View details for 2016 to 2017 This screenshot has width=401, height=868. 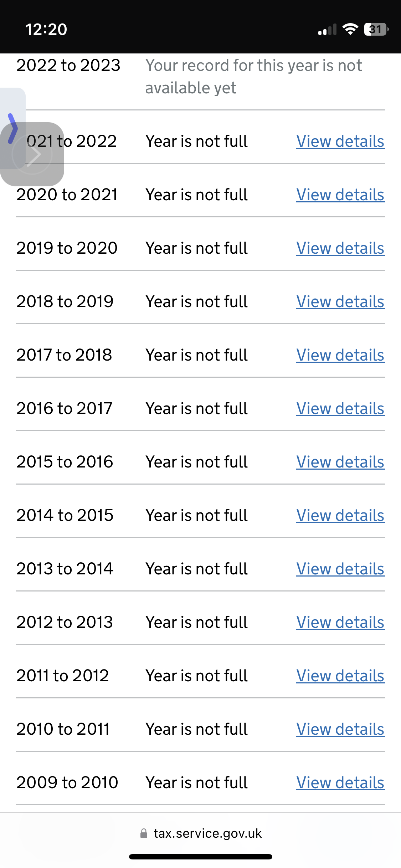[340, 409]
